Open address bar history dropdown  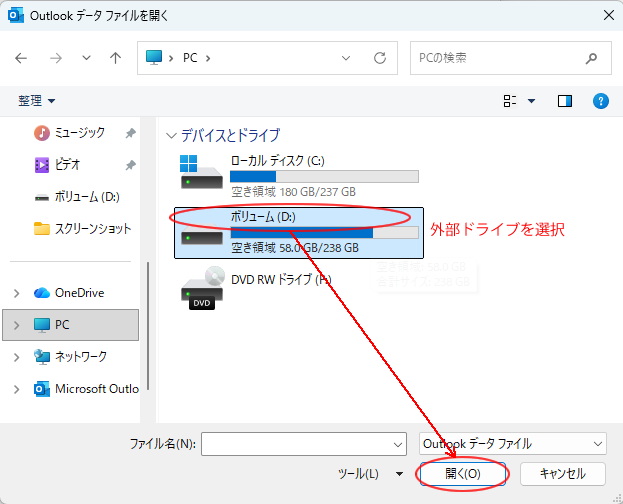pos(346,58)
